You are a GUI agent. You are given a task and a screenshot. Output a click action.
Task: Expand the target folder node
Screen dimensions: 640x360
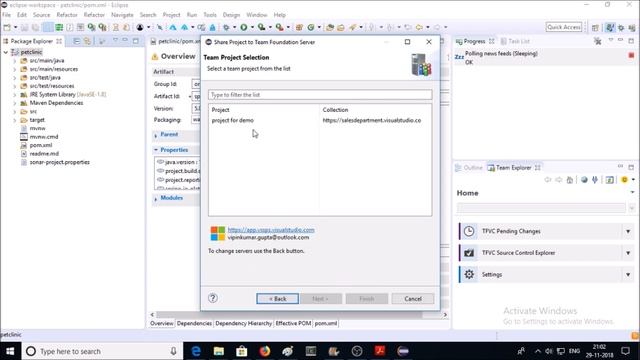click(15, 120)
